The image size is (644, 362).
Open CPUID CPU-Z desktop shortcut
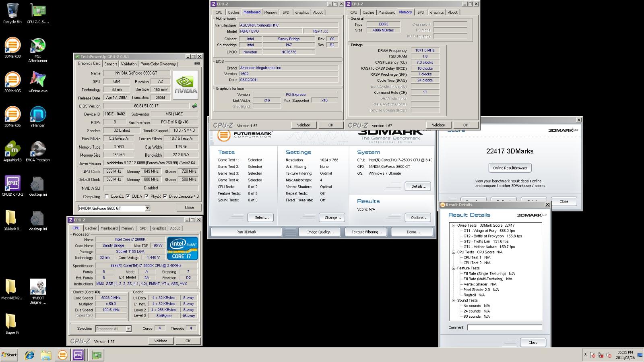click(12, 186)
